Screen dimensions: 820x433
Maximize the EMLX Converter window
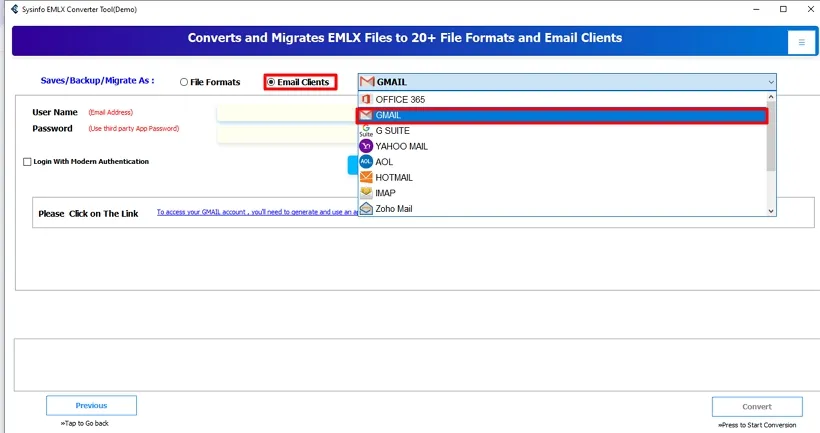(783, 9)
